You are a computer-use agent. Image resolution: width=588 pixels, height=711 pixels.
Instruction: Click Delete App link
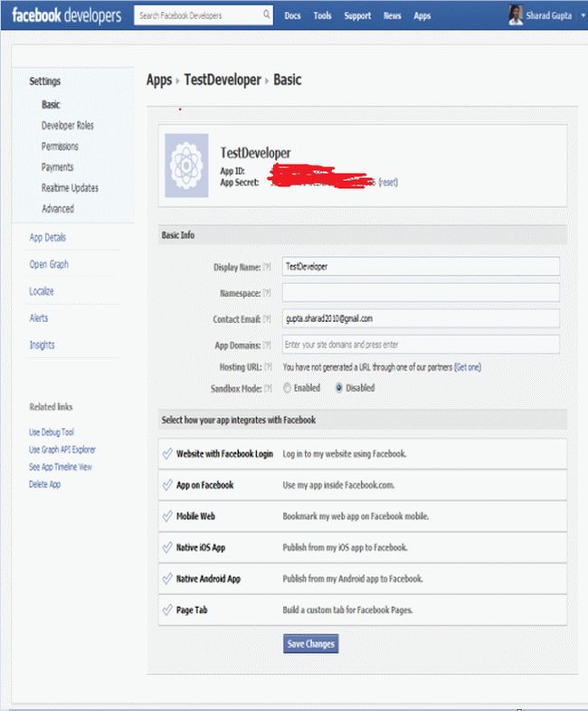click(44, 484)
